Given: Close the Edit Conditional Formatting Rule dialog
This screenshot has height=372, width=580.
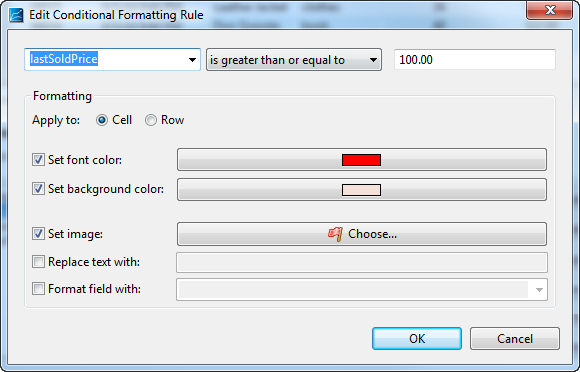Looking at the screenshot, I should click(x=550, y=10).
